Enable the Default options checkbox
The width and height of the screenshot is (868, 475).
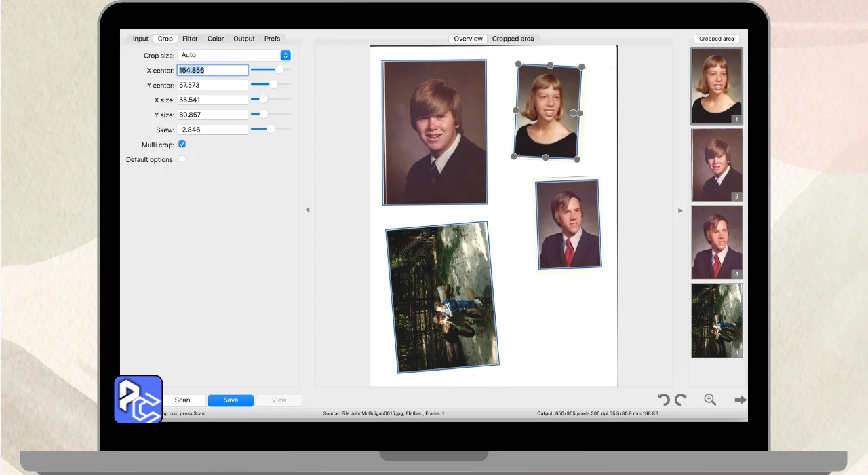182,159
